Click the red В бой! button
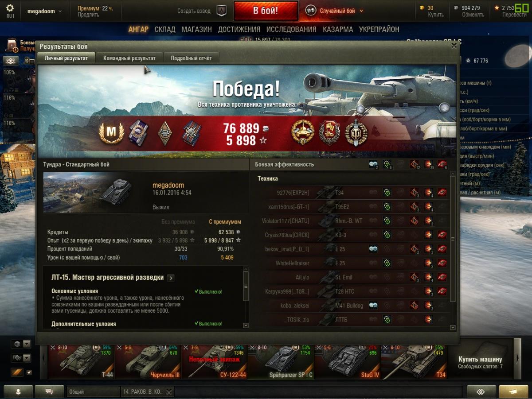The width and height of the screenshot is (532, 399). click(266, 11)
